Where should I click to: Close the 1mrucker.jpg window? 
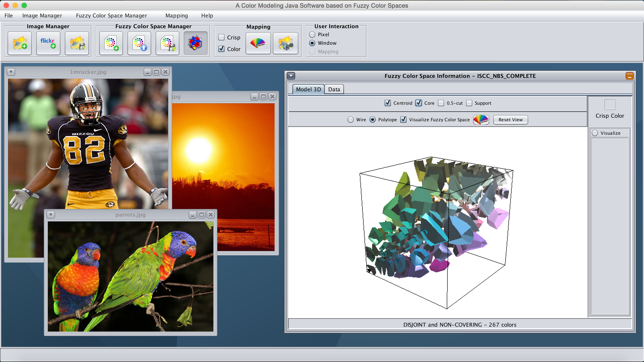pyautogui.click(x=165, y=72)
